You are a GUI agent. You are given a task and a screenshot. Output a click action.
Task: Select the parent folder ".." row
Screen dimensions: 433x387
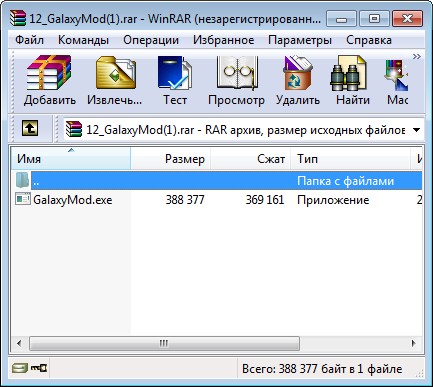217,181
